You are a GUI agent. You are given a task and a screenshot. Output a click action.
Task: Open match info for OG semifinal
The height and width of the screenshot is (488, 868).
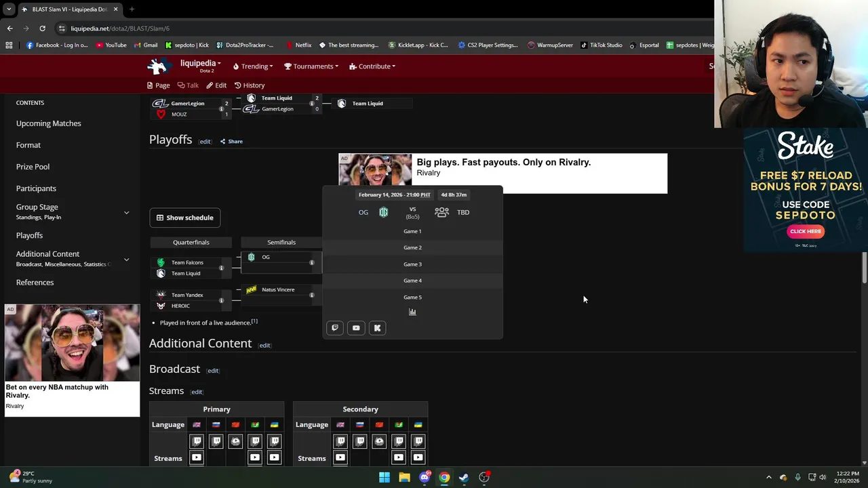point(312,262)
